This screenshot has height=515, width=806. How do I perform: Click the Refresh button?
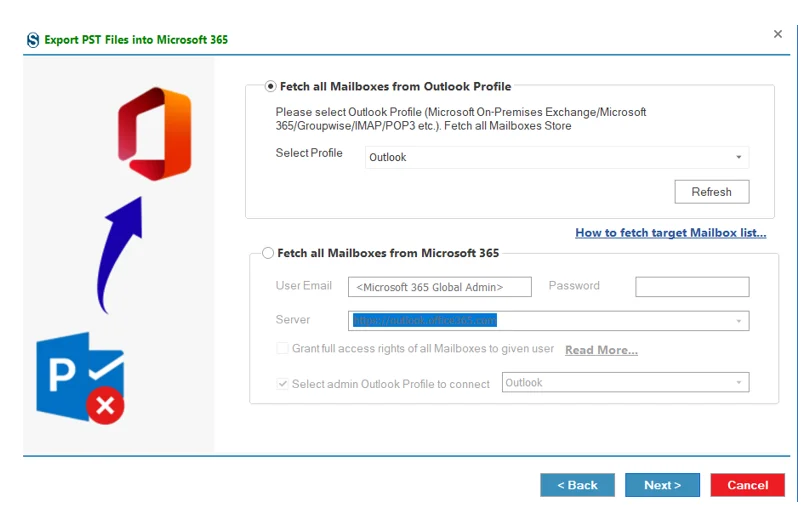(711, 192)
